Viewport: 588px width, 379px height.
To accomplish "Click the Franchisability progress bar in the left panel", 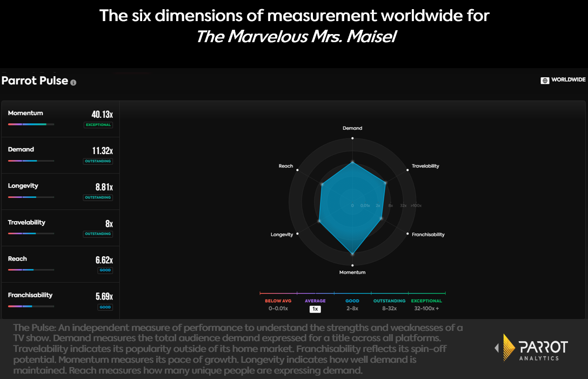I will pyautogui.click(x=31, y=306).
